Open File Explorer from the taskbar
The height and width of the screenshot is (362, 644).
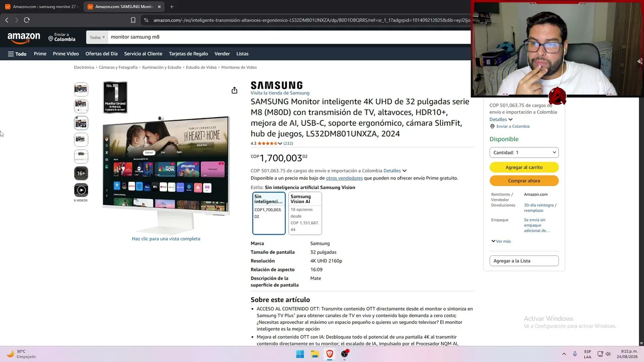click(x=315, y=354)
